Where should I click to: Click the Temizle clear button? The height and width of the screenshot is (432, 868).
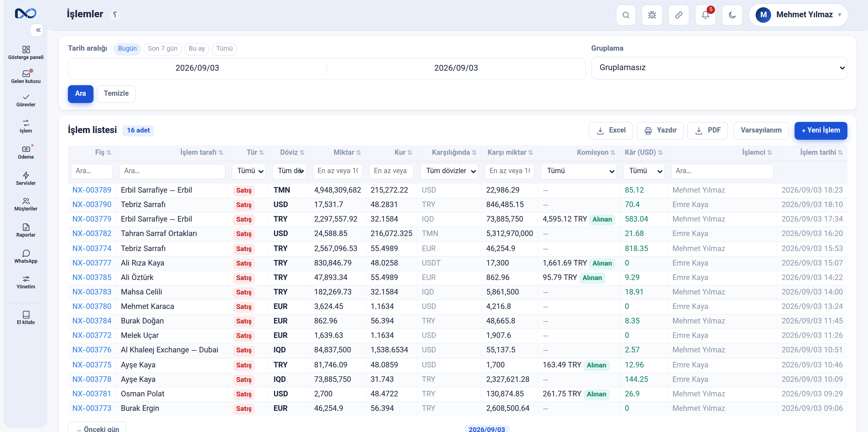(116, 94)
